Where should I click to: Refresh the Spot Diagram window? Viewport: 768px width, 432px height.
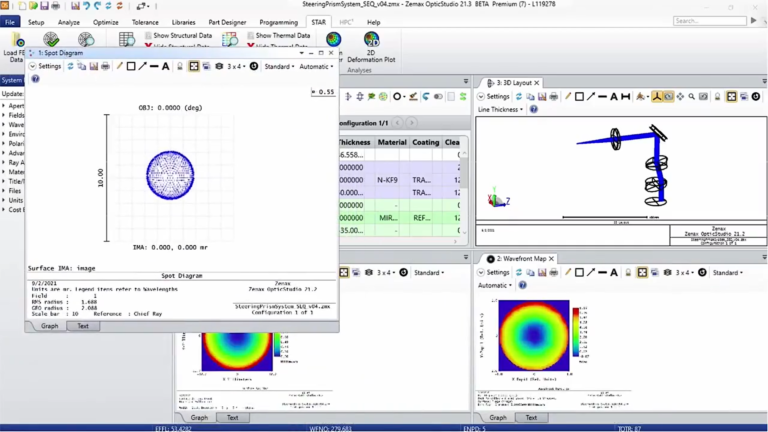(70, 66)
